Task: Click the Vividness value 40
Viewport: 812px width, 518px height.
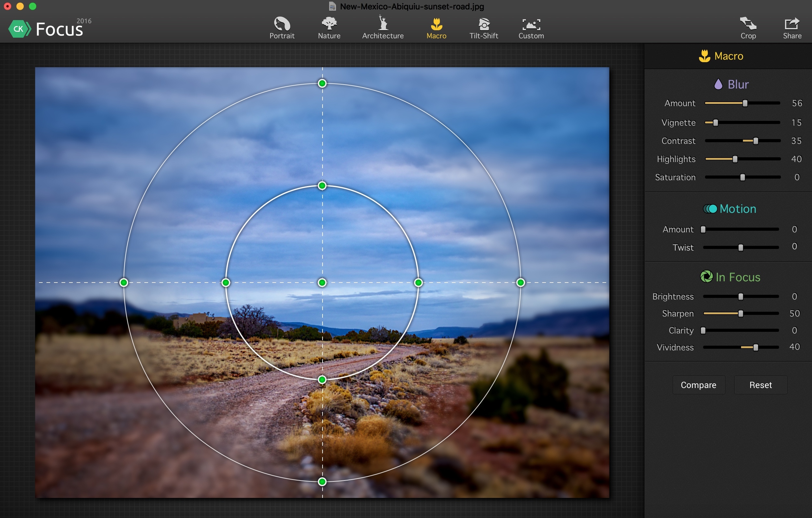Action: pos(794,346)
